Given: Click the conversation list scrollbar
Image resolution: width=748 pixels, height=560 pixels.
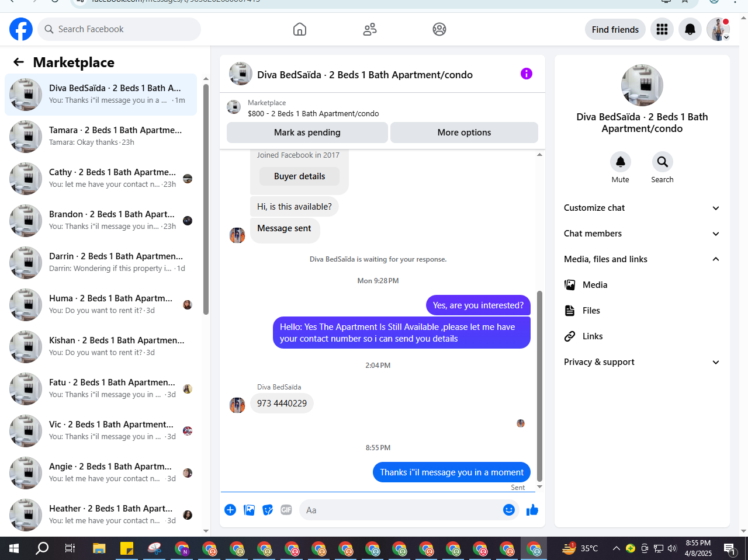Looking at the screenshot, I should point(206,199).
